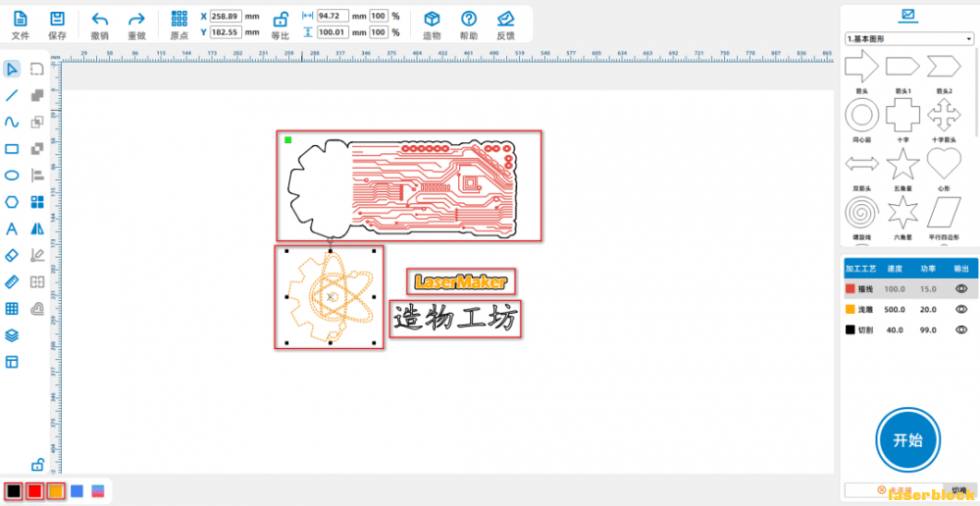Insert the 双箭头 double arrow shape
Image resolution: width=980 pixels, height=506 pixels.
point(861,165)
